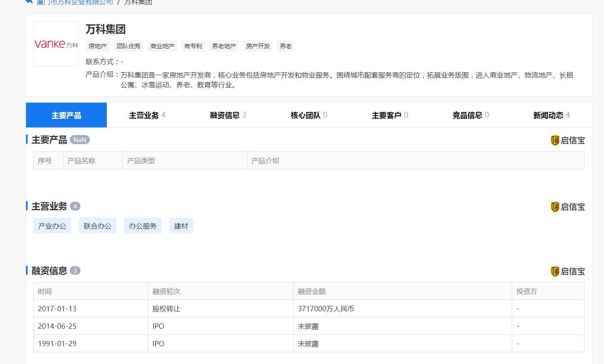Select the 养老地产 tag
Screen dimensions: 604x364
224,46
